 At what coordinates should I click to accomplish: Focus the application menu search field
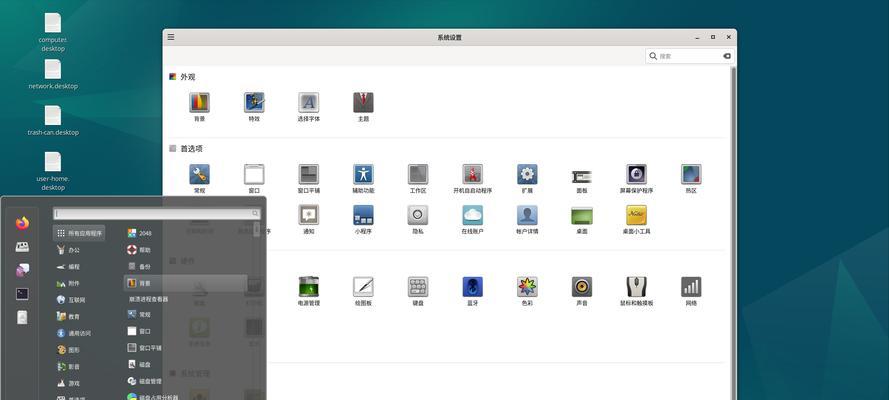tap(157, 214)
